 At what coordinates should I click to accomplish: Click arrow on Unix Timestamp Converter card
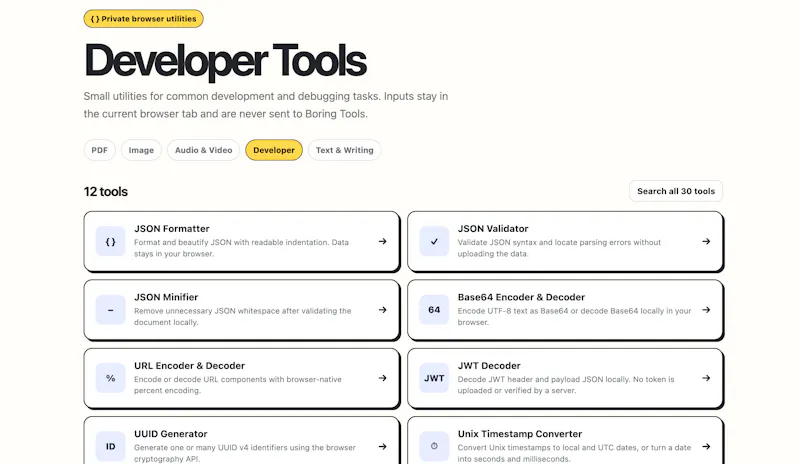click(x=706, y=447)
